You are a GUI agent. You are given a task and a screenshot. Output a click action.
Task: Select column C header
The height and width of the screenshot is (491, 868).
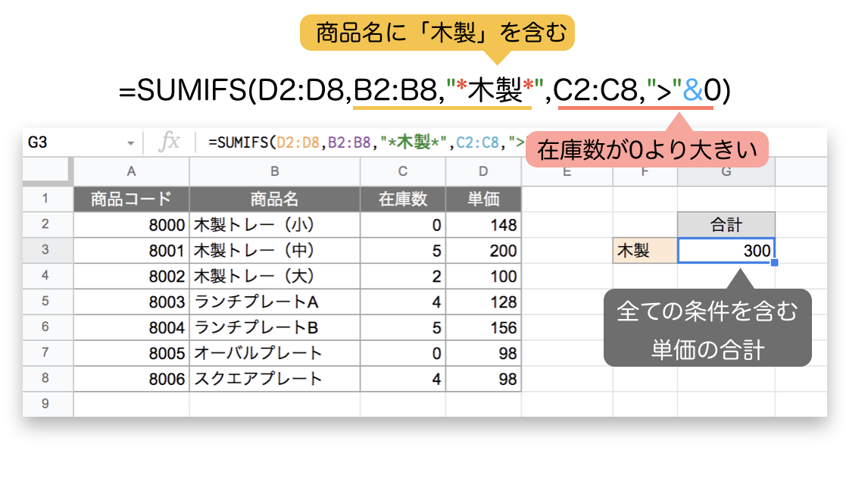(x=403, y=171)
